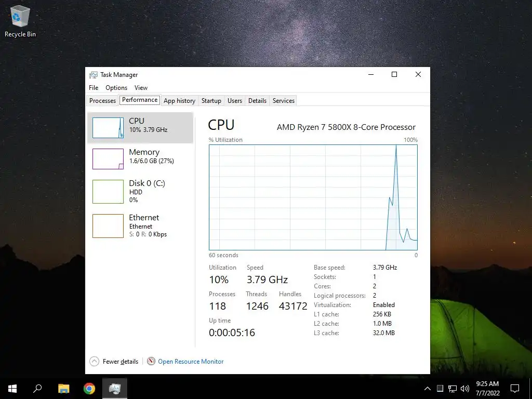
Task: Click the 60 seconds graph label
Action: [223, 255]
